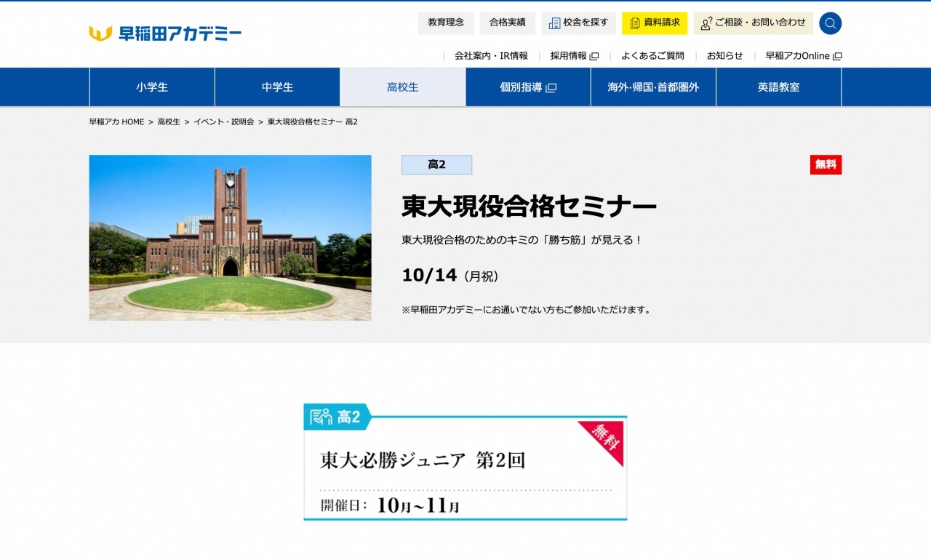This screenshot has height=560, width=931.
Task: Open 採用情報 link
Action: 574,56
